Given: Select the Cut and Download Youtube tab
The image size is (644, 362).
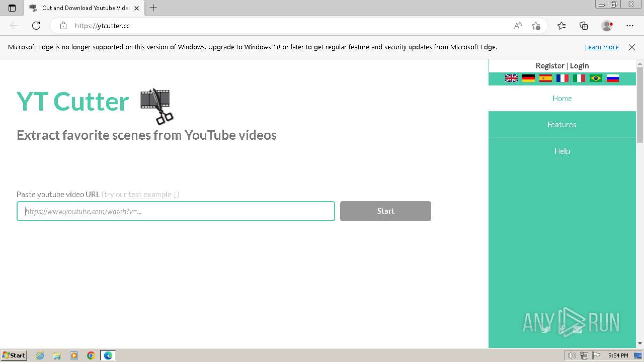Looking at the screenshot, I should pos(84,8).
